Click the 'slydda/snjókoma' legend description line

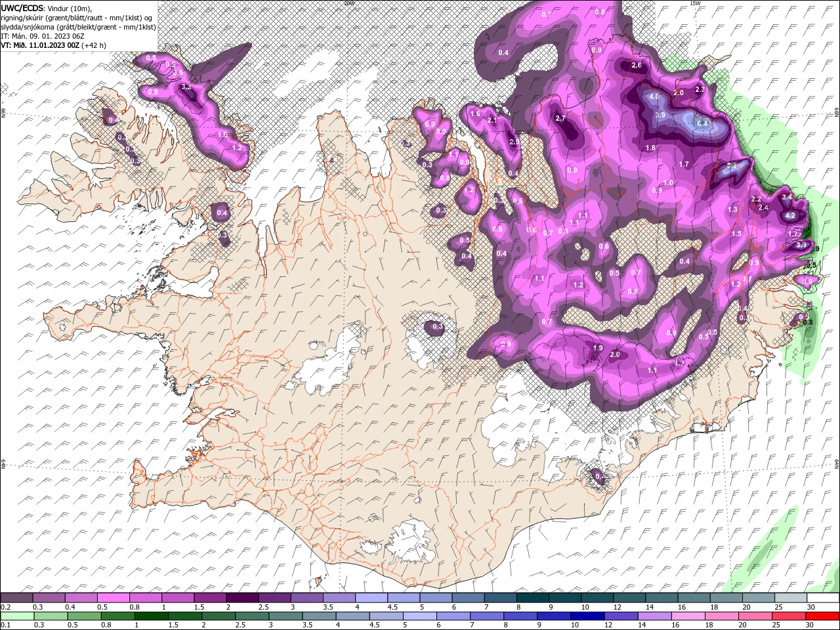tap(78, 27)
